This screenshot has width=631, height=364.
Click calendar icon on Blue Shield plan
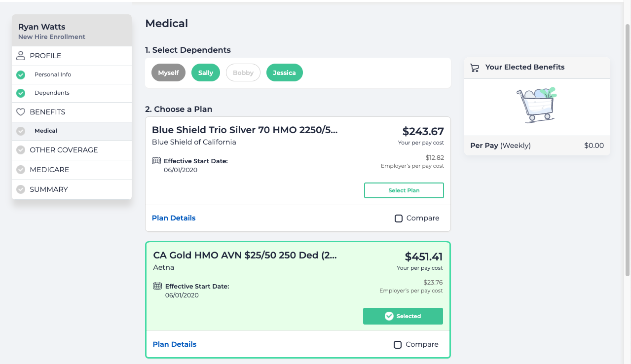[156, 161]
